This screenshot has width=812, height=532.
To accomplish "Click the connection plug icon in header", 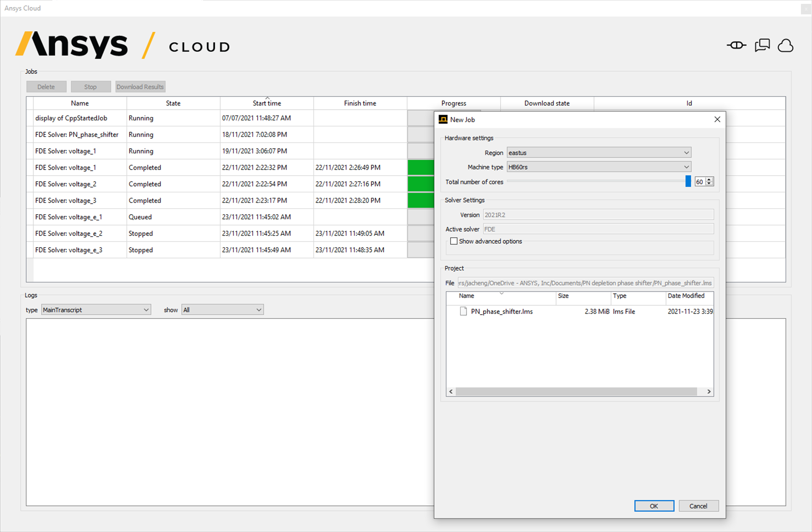I will point(736,45).
